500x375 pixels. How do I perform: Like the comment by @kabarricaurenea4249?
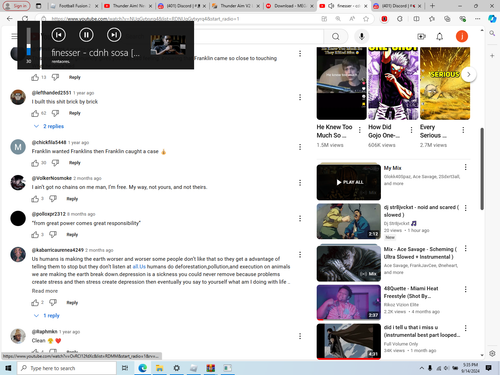(x=35, y=303)
